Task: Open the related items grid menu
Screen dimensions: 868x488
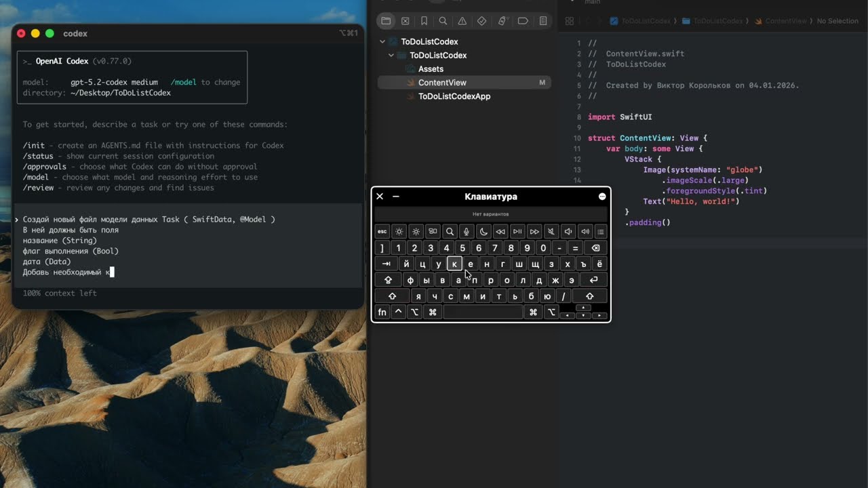Action: tap(570, 21)
